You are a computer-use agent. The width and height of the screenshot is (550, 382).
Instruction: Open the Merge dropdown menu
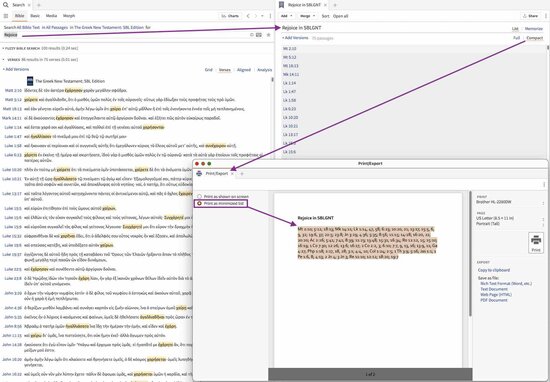pyautogui.click(x=307, y=16)
